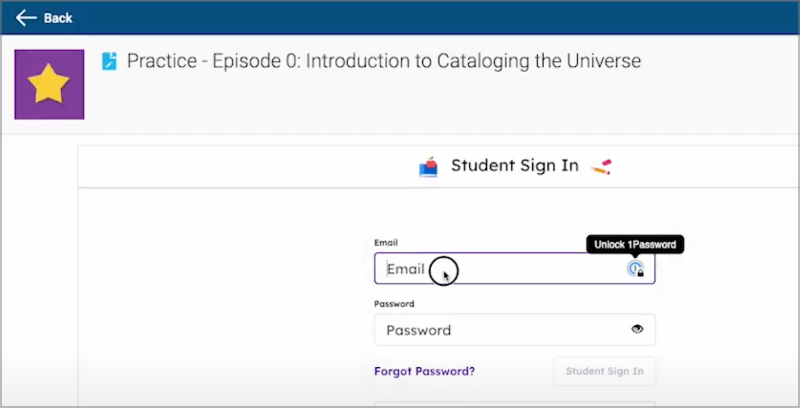Click the partially visible field below Forgot Password

pyautogui.click(x=514, y=403)
